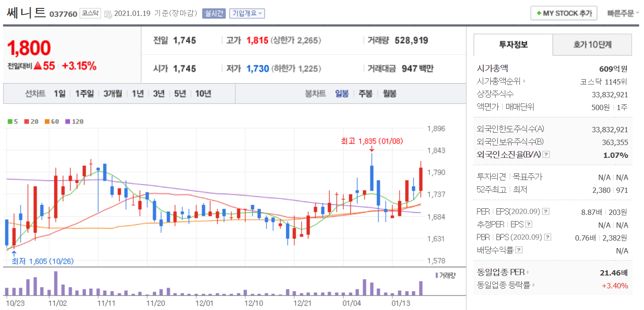Switch the candle chart to 주봉
The width and height of the screenshot is (644, 310).
(365, 94)
